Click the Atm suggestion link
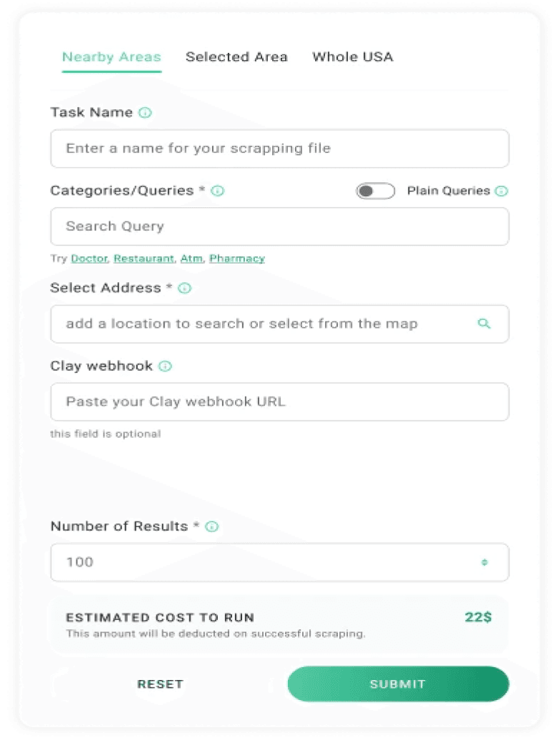This screenshot has width=560, height=740. pos(191,259)
